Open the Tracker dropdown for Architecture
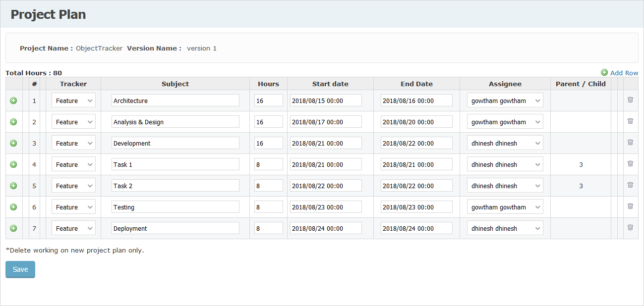 tap(73, 100)
